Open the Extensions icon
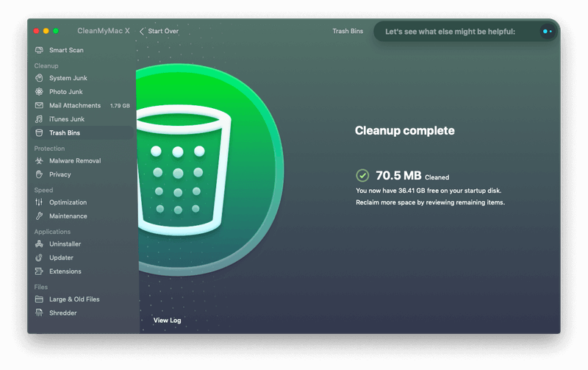Viewport: 588px width, 370px height. (x=39, y=271)
